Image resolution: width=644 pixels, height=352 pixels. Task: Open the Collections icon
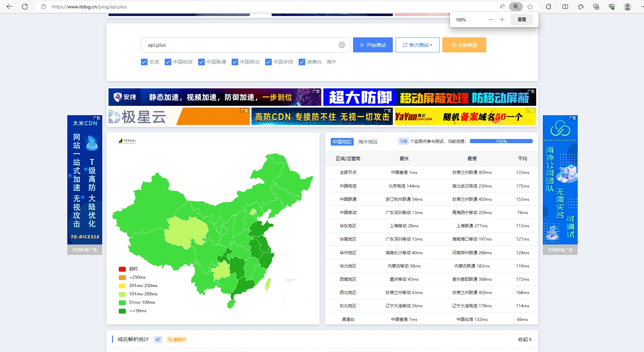[x=596, y=7]
